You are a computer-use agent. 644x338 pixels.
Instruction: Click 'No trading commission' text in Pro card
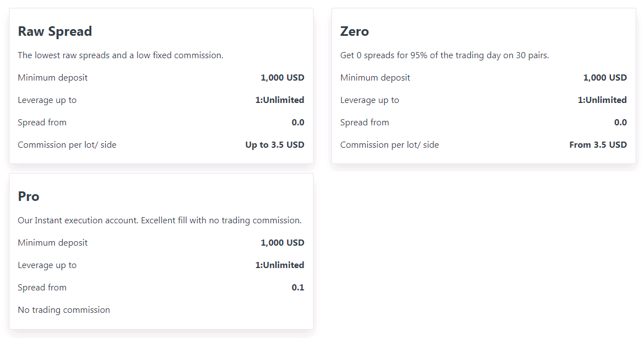(x=64, y=309)
